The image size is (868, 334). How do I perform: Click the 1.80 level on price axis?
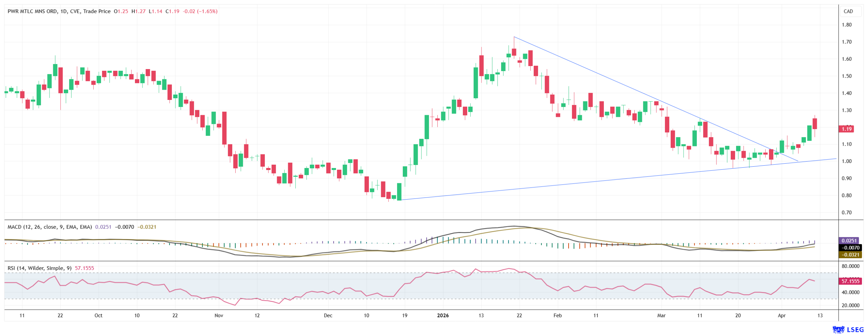click(846, 25)
